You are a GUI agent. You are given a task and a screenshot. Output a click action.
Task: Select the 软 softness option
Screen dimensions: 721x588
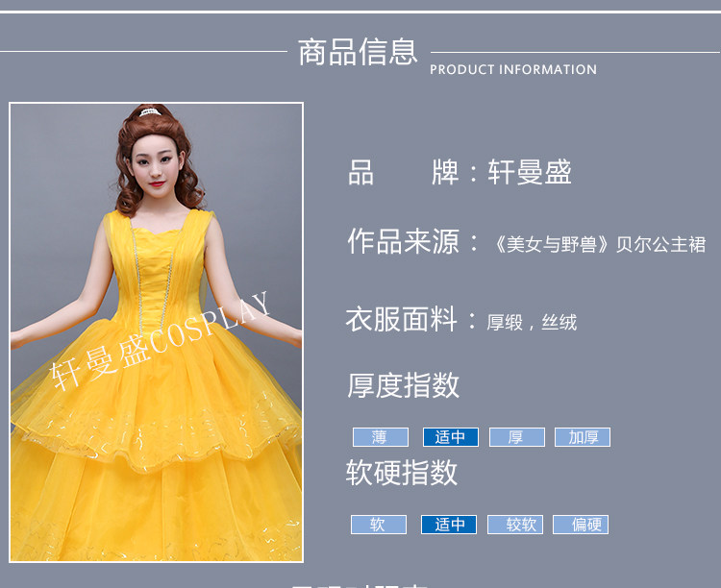379,524
